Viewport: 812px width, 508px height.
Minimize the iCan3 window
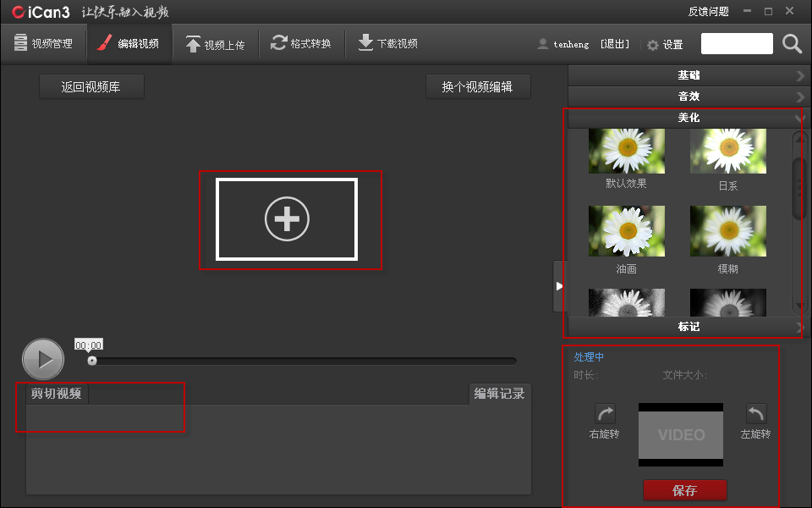(x=747, y=11)
